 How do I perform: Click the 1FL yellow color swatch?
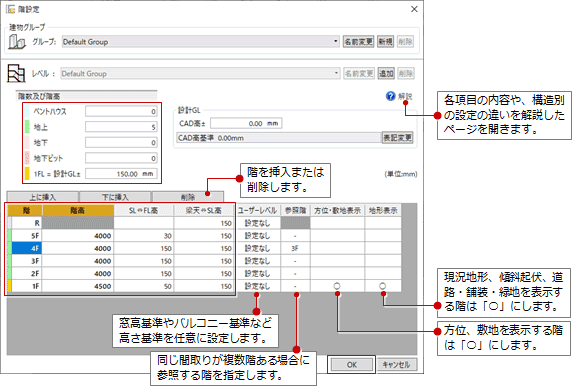(27, 174)
